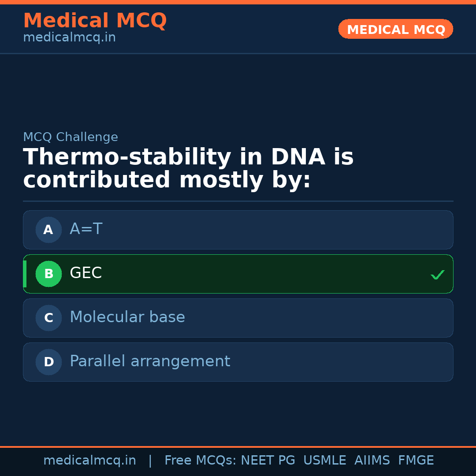This screenshot has height=476, width=476.
Task: Open the Medical MCQ title header
Action: [95, 21]
